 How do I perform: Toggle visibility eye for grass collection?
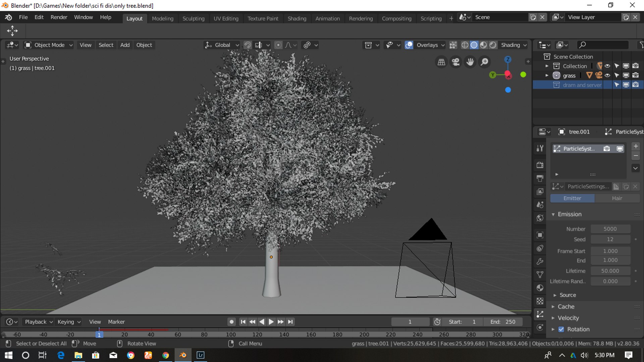point(607,75)
